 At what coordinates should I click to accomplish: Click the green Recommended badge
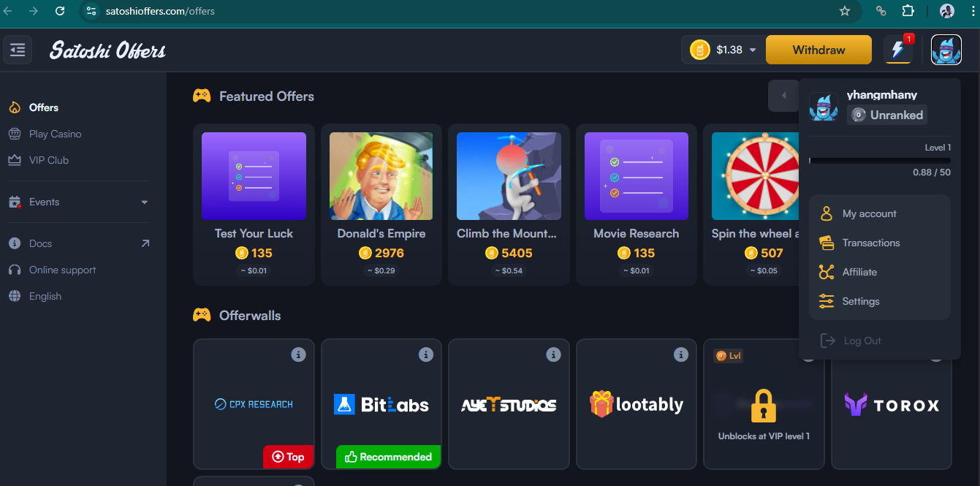(389, 457)
